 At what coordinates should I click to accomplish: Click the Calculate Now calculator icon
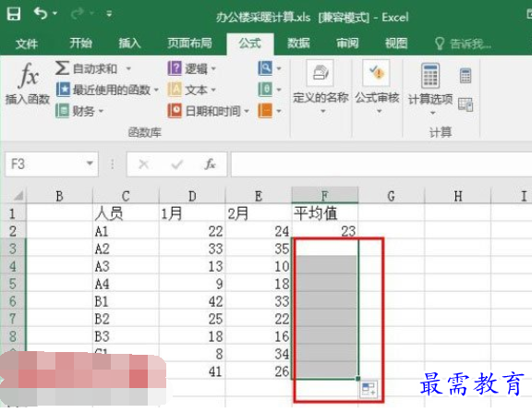[465, 76]
